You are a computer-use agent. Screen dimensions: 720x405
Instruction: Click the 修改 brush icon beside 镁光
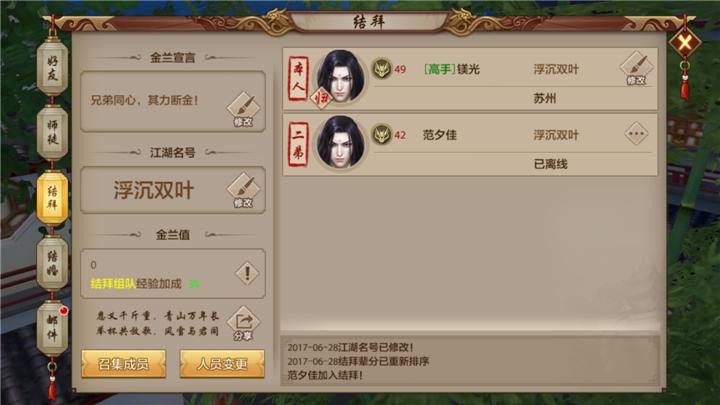(x=636, y=68)
